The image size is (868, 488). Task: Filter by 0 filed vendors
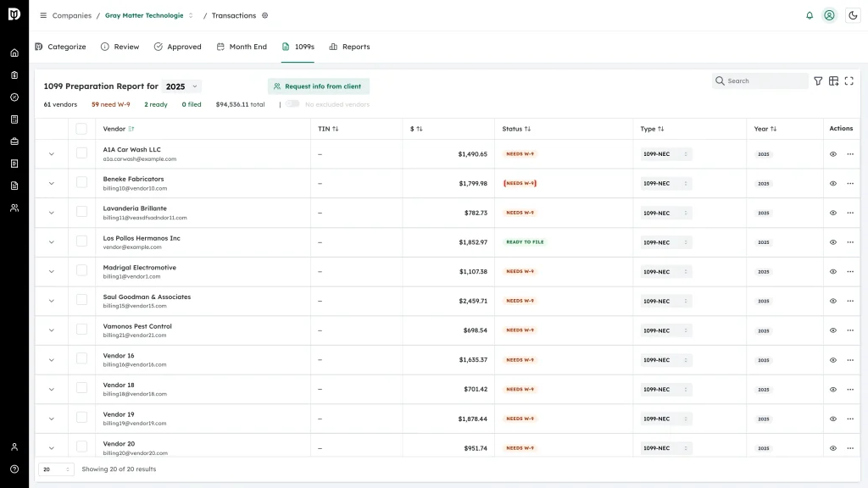coord(192,104)
